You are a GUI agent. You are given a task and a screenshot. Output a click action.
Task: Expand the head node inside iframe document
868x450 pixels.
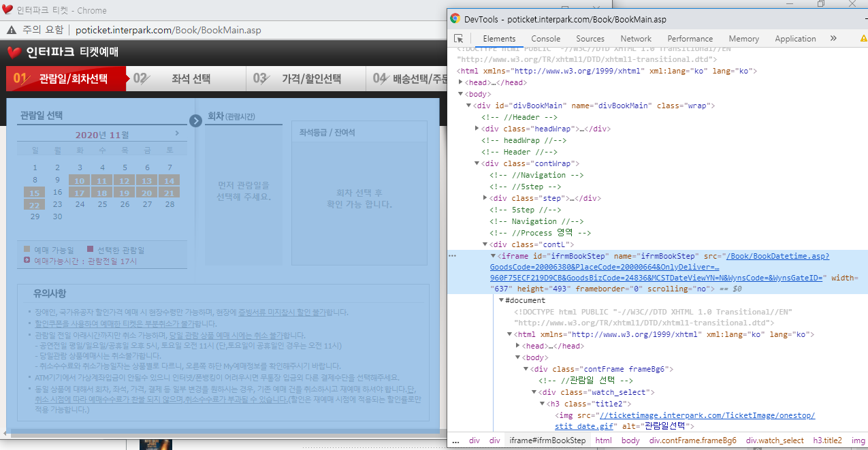click(x=518, y=346)
